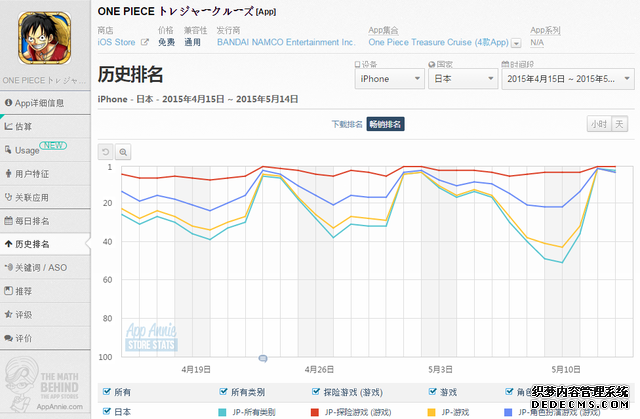
Task: Open the 日本 country dropdown
Action: tap(463, 79)
